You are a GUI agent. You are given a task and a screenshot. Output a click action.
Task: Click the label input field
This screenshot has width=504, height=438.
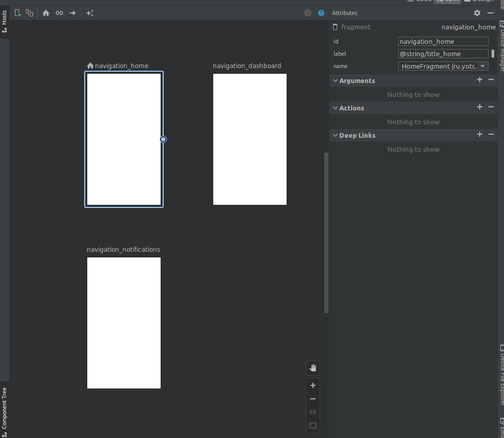pyautogui.click(x=443, y=54)
